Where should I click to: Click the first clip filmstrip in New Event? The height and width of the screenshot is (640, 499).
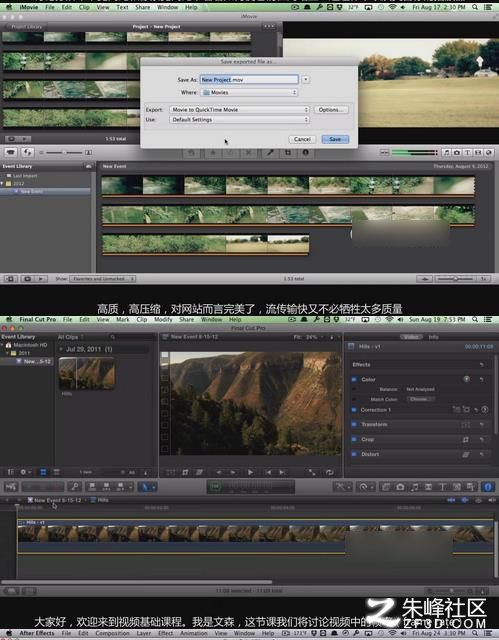click(288, 187)
